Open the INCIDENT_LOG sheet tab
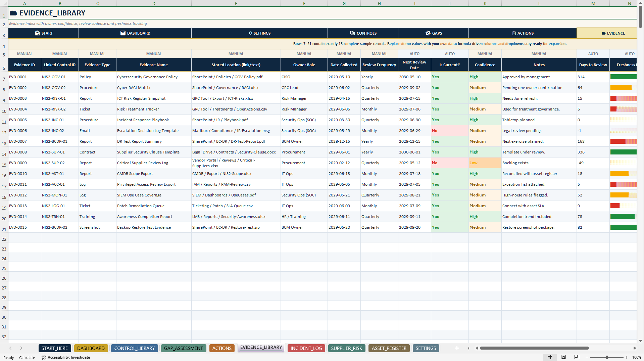Image resolution: width=644 pixels, height=361 pixels. tap(306, 348)
